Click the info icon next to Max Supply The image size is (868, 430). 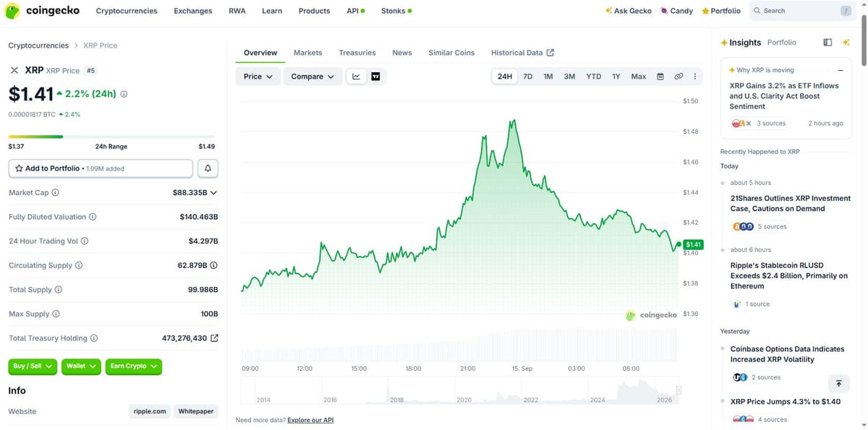(56, 314)
